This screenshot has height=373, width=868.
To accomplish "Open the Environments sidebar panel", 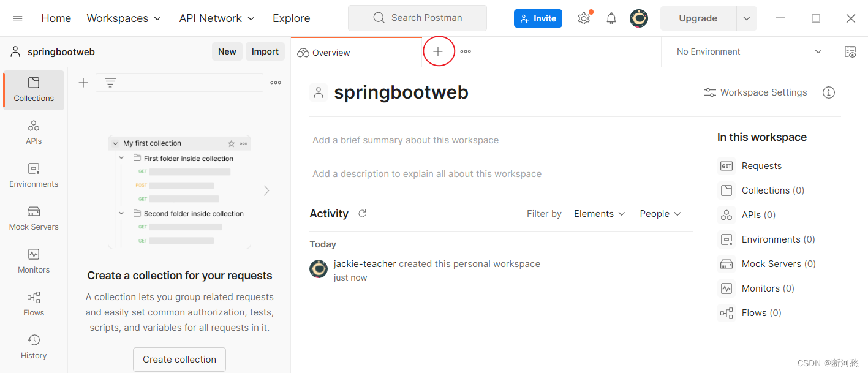I will click(x=34, y=175).
